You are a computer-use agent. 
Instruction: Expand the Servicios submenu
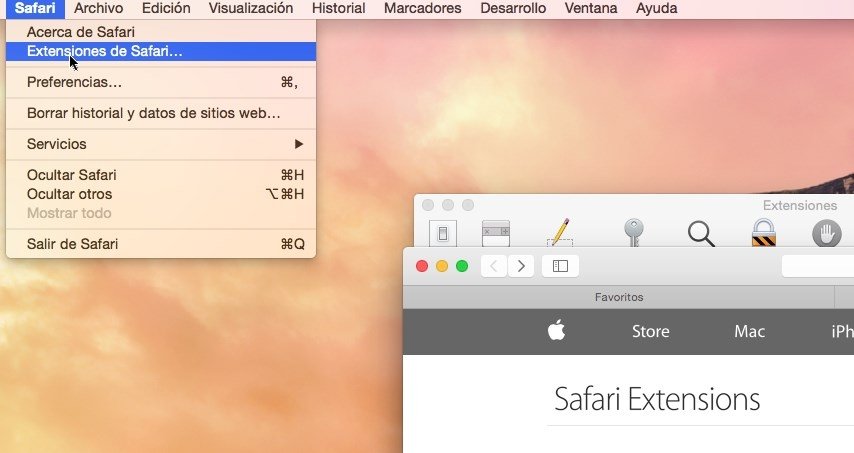(x=161, y=144)
